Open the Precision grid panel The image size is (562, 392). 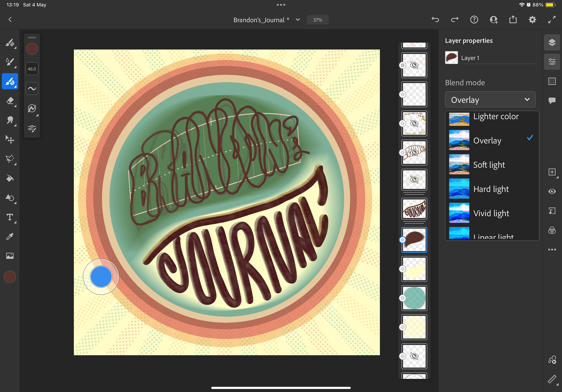tap(552, 81)
